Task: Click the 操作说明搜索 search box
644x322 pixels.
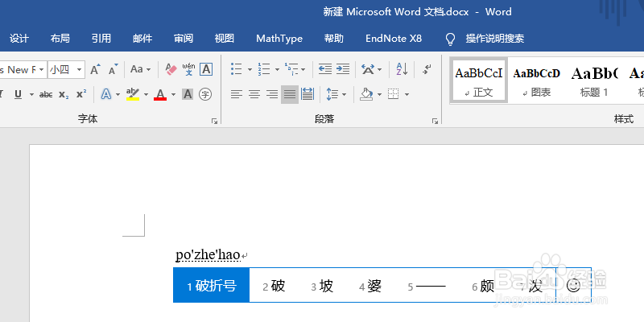Action: 494,39
